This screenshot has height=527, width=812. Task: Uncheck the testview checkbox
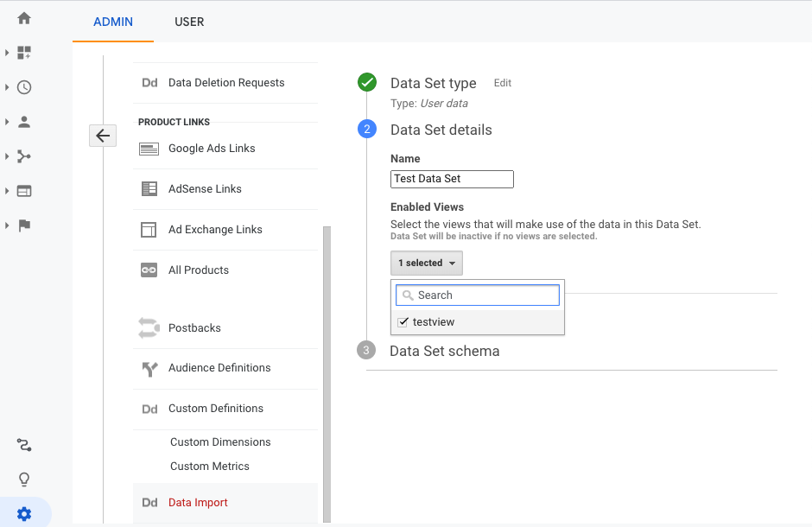(403, 322)
